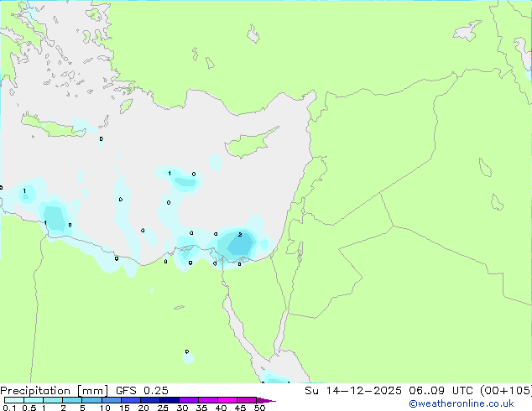Click the '2' precipitation value on the map
Viewport: 532px width, 411px height.
(x=240, y=234)
